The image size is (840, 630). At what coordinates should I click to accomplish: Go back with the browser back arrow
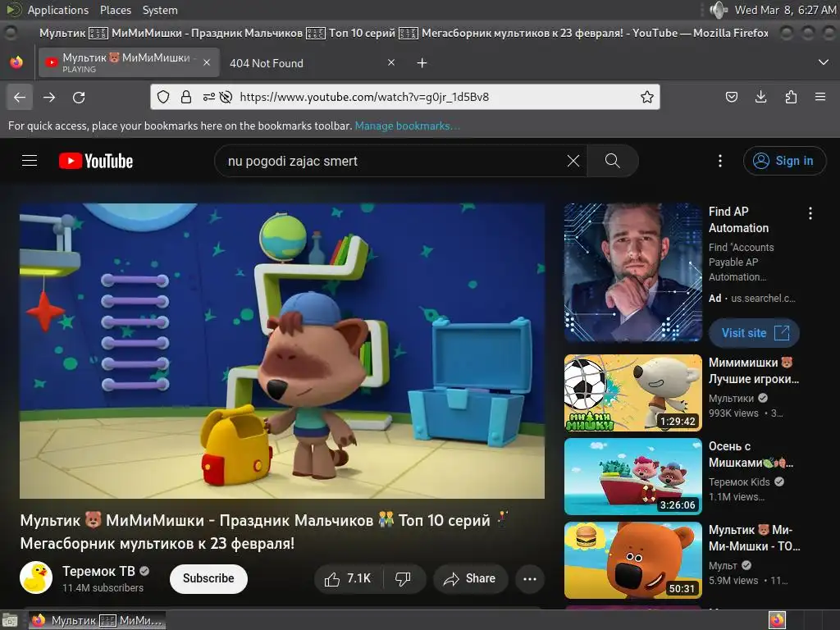20,97
